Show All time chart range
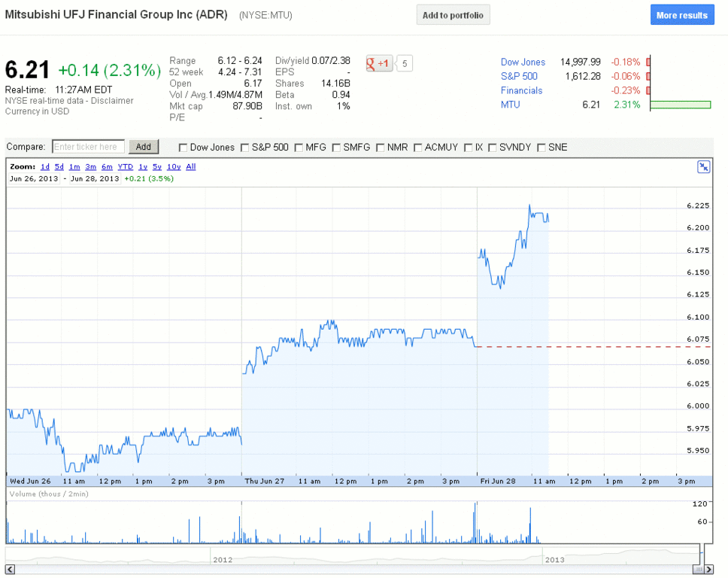Viewport: 728px width, 578px height. [191, 167]
